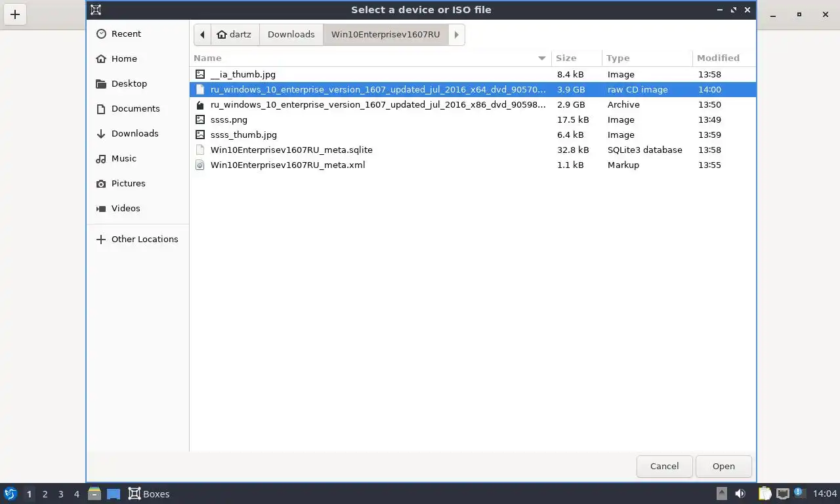Image resolution: width=840 pixels, height=504 pixels.
Task: Select the ssss.png file
Action: tap(472, 119)
